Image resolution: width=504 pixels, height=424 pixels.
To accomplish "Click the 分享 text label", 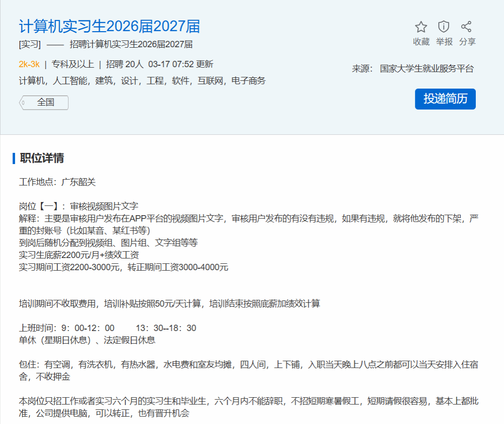I will pyautogui.click(x=467, y=42).
